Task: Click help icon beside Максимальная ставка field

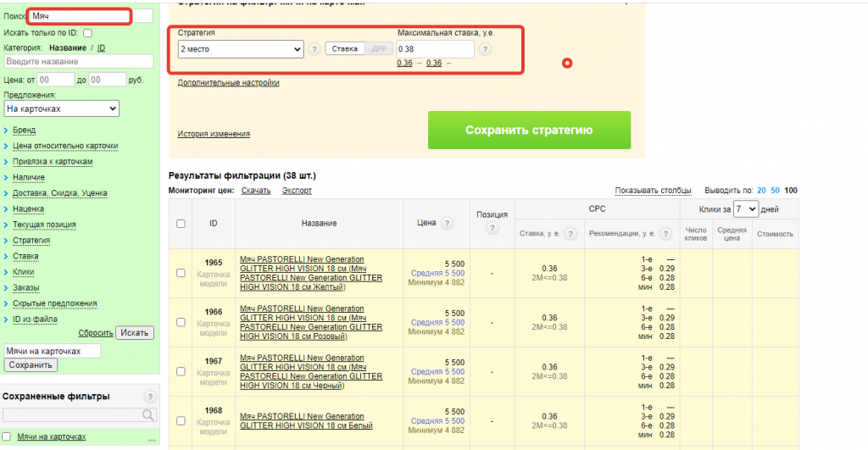Action: (485, 50)
